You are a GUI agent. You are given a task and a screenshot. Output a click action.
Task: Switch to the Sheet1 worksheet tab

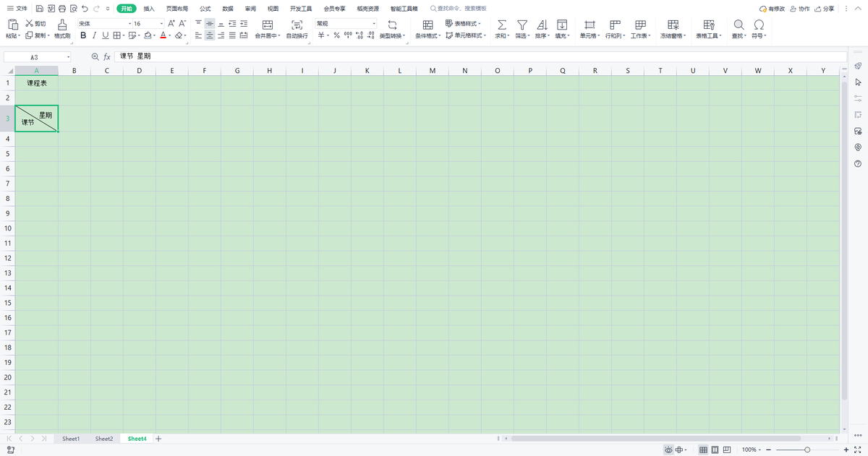click(x=71, y=439)
